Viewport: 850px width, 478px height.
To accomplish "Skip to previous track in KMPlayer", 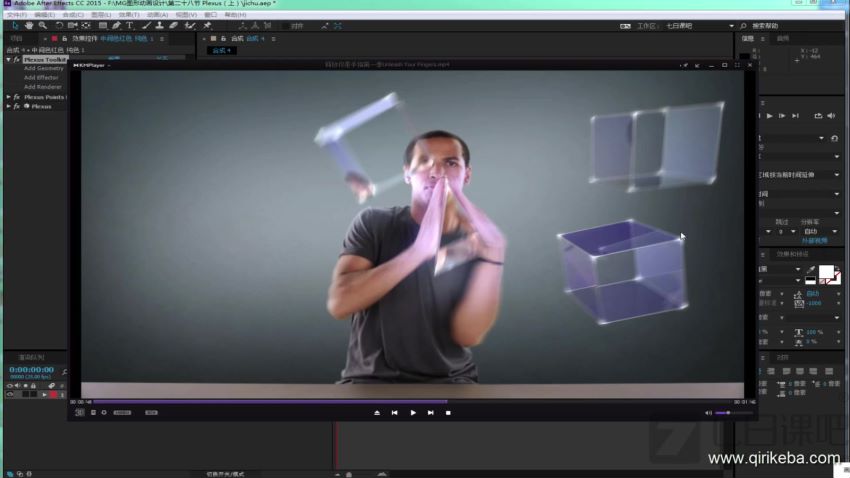I will point(395,413).
